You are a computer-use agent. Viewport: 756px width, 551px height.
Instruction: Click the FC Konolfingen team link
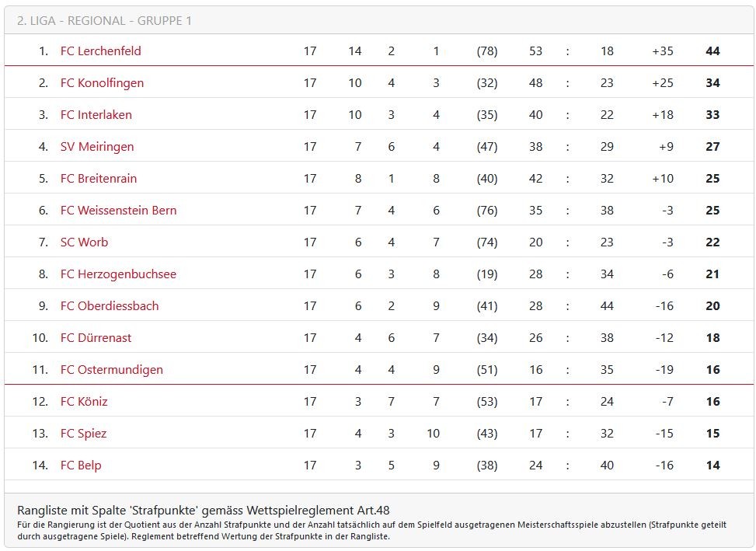tap(102, 83)
